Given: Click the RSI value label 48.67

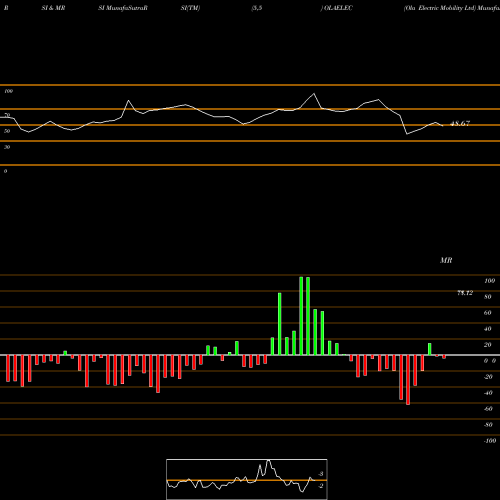Looking at the screenshot, I should 460,124.
